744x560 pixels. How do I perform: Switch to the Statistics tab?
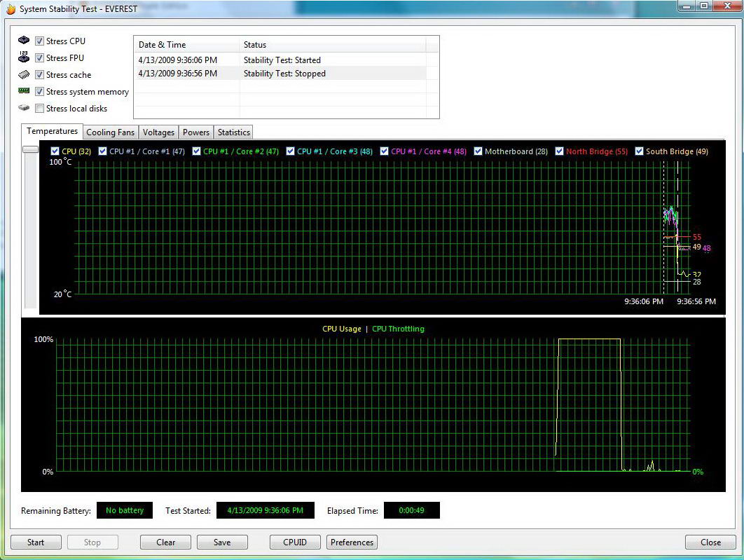pyautogui.click(x=233, y=132)
